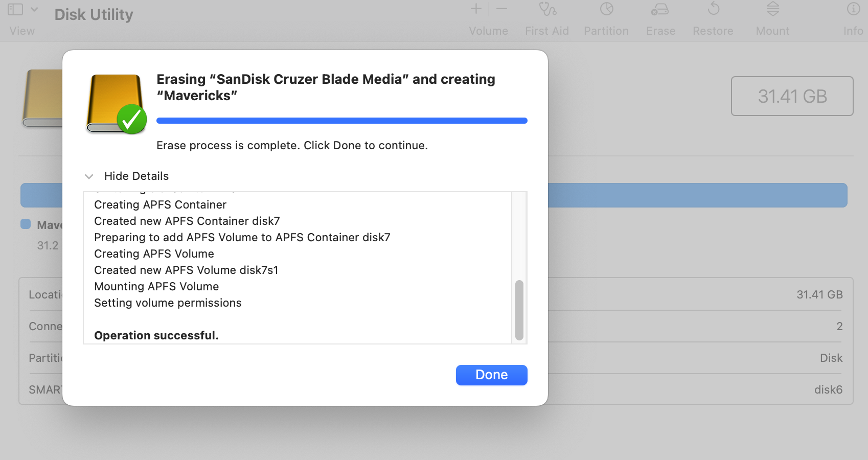Click the "Disk" type value in table
The width and height of the screenshot is (868, 460).
pos(831,358)
